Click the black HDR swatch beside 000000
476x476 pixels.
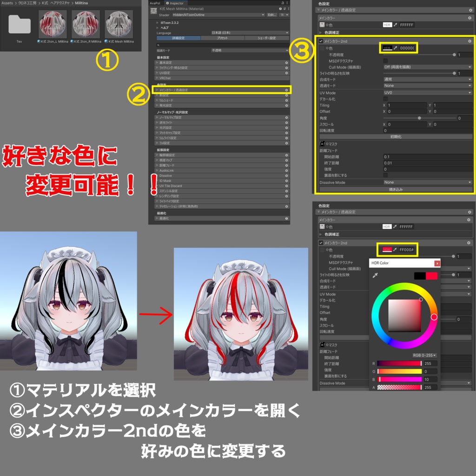tap(387, 48)
